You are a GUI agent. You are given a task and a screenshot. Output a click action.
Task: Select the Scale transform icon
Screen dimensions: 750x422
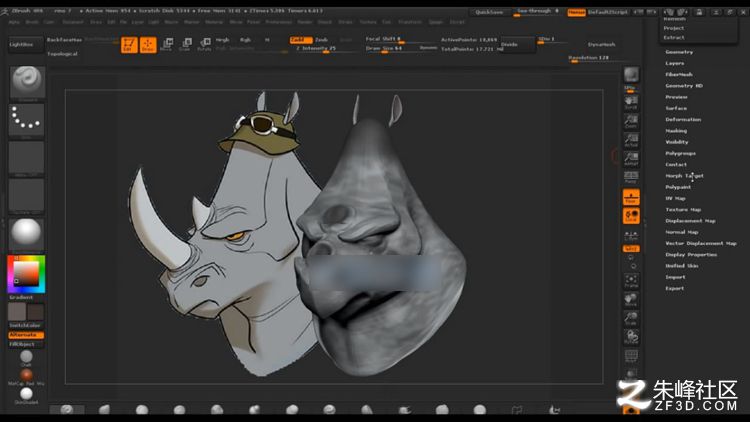point(186,44)
